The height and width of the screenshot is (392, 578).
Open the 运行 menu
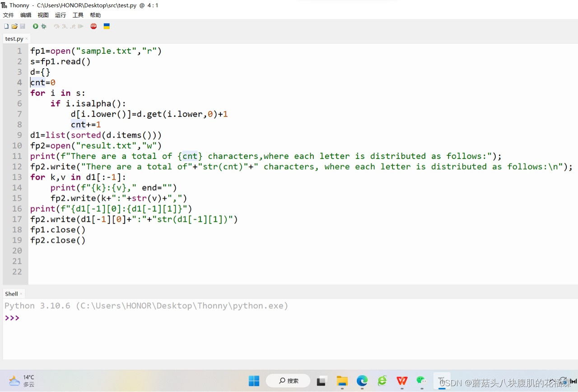61,15
